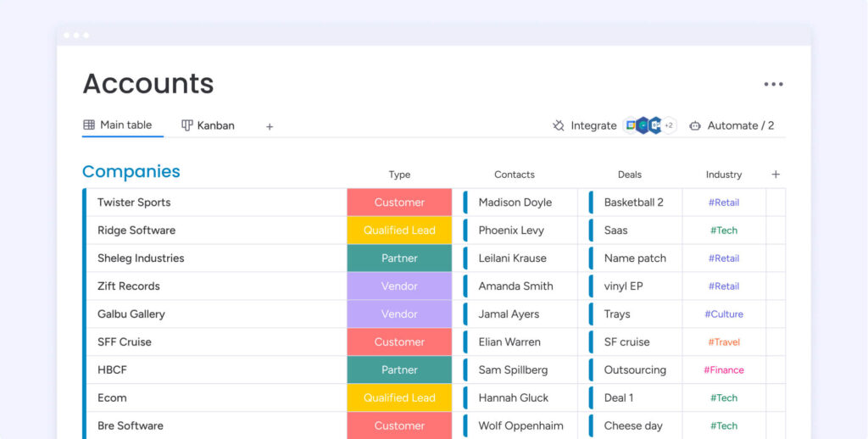Screen dimensions: 868x439
Task: Open contact Phoenix Levy
Action: (x=511, y=231)
